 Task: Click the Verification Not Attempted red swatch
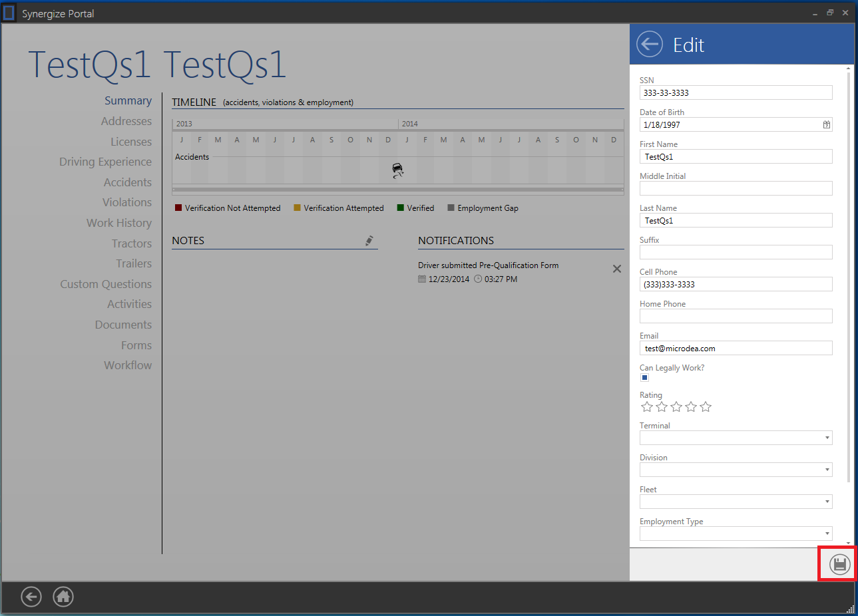178,208
